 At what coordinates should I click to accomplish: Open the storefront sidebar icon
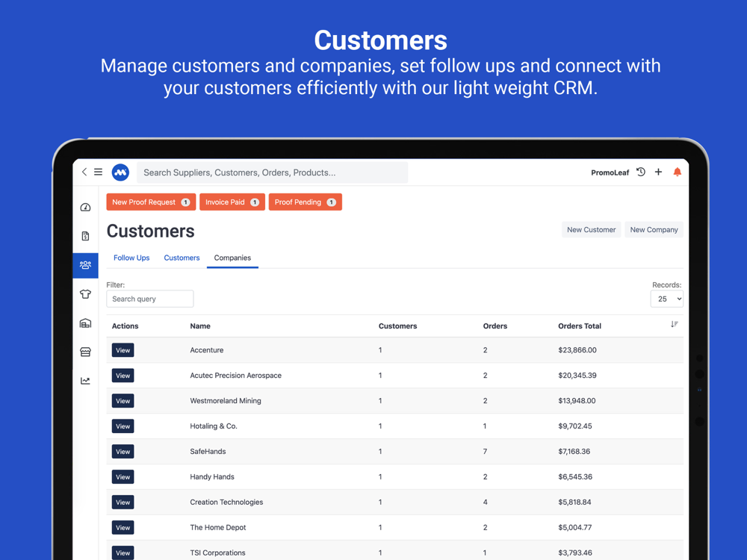[85, 352]
